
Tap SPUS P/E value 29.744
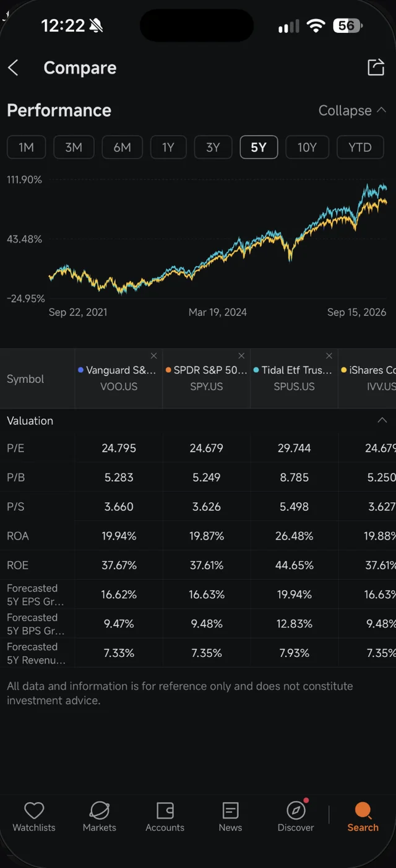tap(294, 448)
